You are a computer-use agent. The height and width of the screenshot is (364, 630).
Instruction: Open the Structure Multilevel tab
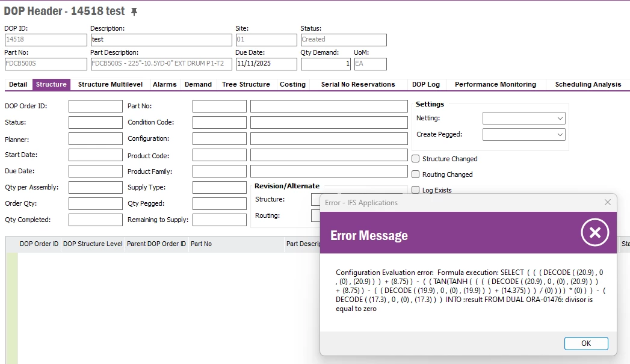pos(110,84)
